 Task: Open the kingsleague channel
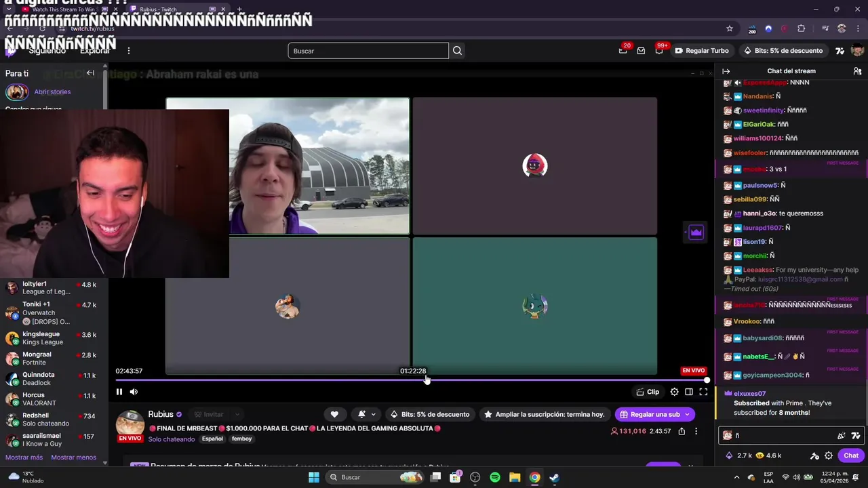[x=54, y=338]
